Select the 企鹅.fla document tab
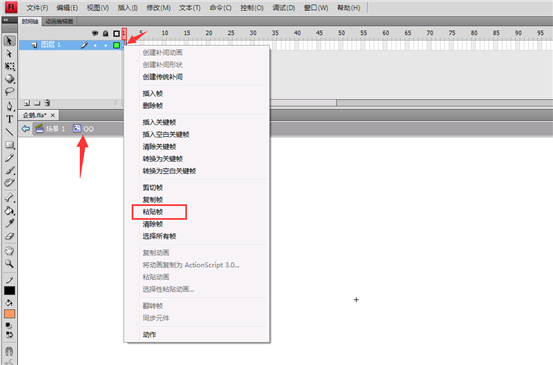 click(x=35, y=115)
